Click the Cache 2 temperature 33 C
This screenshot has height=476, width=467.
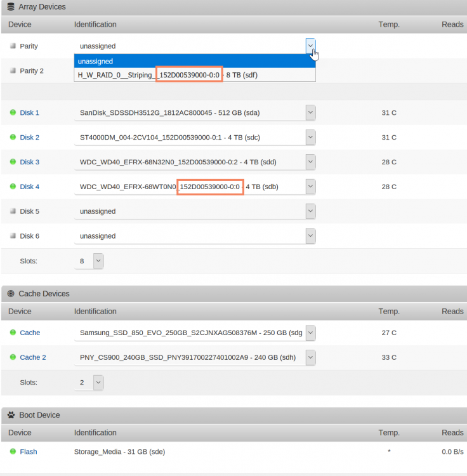click(389, 357)
